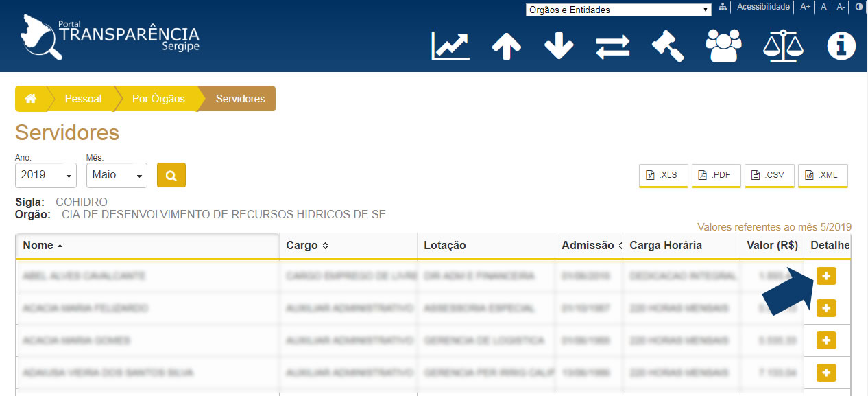The width and height of the screenshot is (868, 396).
Task: Open the gavel auction icon
Action: (667, 46)
